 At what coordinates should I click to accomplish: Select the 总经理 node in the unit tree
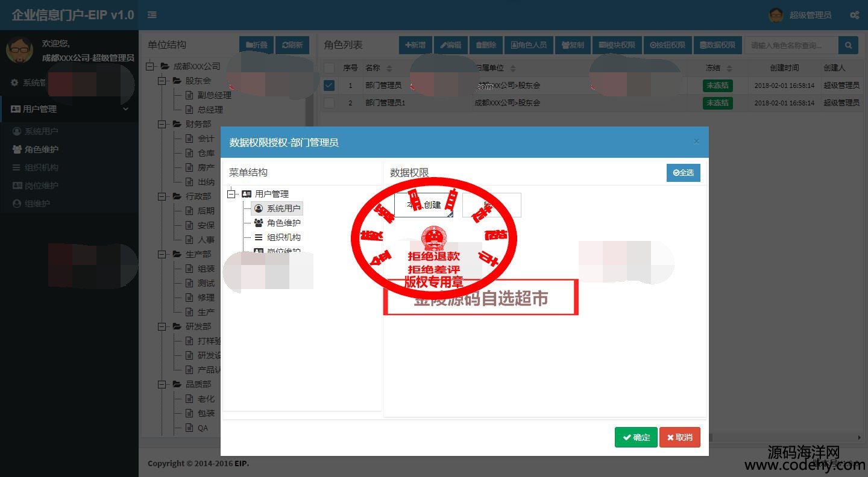(x=210, y=110)
